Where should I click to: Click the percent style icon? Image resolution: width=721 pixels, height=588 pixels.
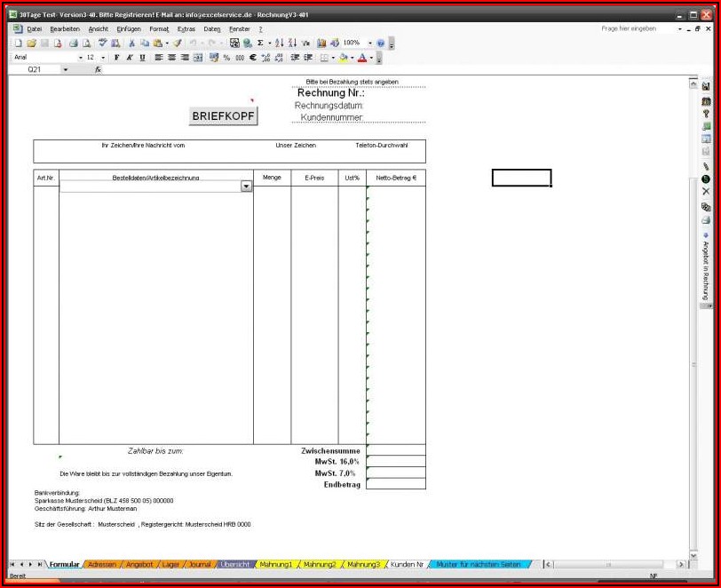click(x=227, y=58)
